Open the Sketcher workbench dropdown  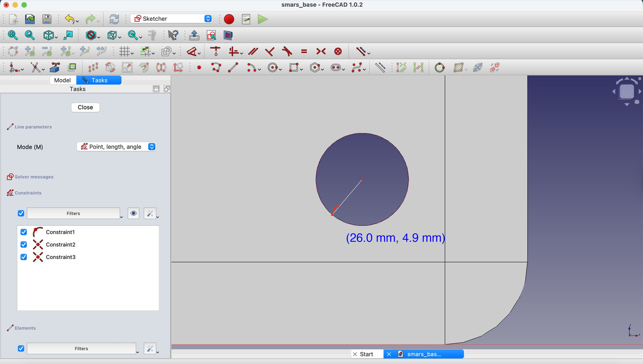pos(171,19)
